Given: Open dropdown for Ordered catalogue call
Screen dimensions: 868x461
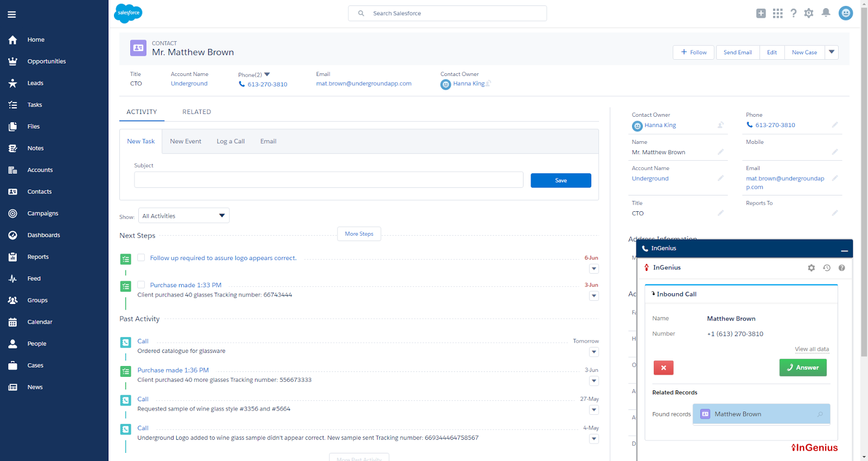Looking at the screenshot, I should pos(594,352).
